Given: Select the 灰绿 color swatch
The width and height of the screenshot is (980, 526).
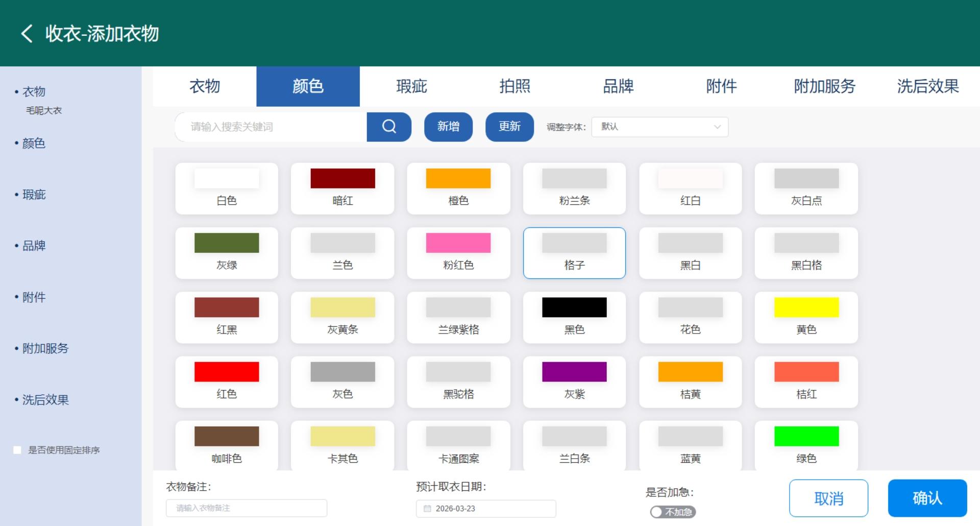Looking at the screenshot, I should coord(227,253).
